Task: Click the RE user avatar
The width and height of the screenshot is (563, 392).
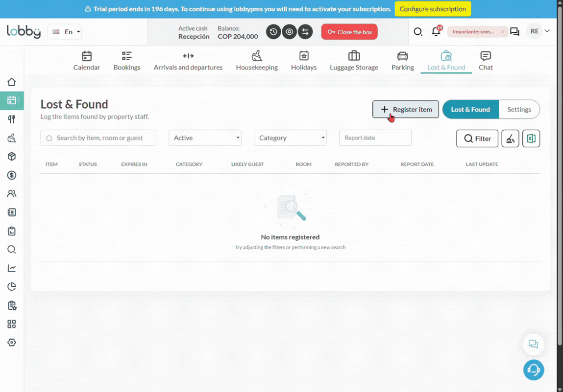Action: tap(534, 31)
